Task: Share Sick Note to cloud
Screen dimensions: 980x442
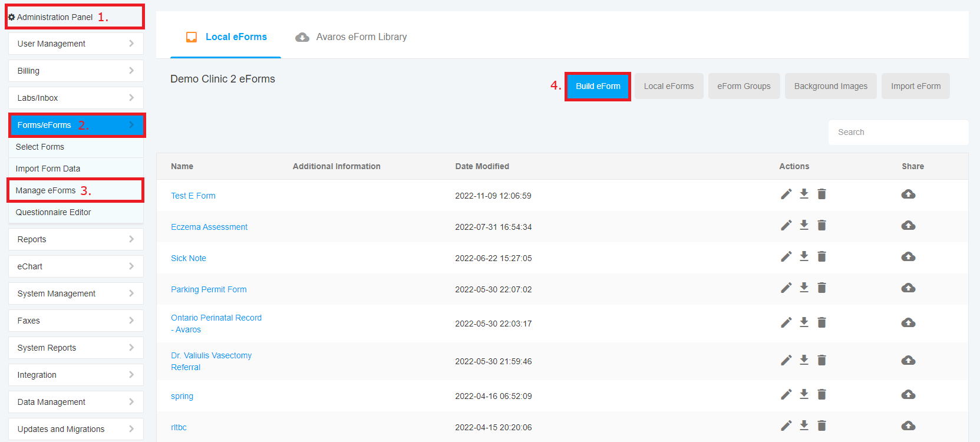Action: coord(908,256)
